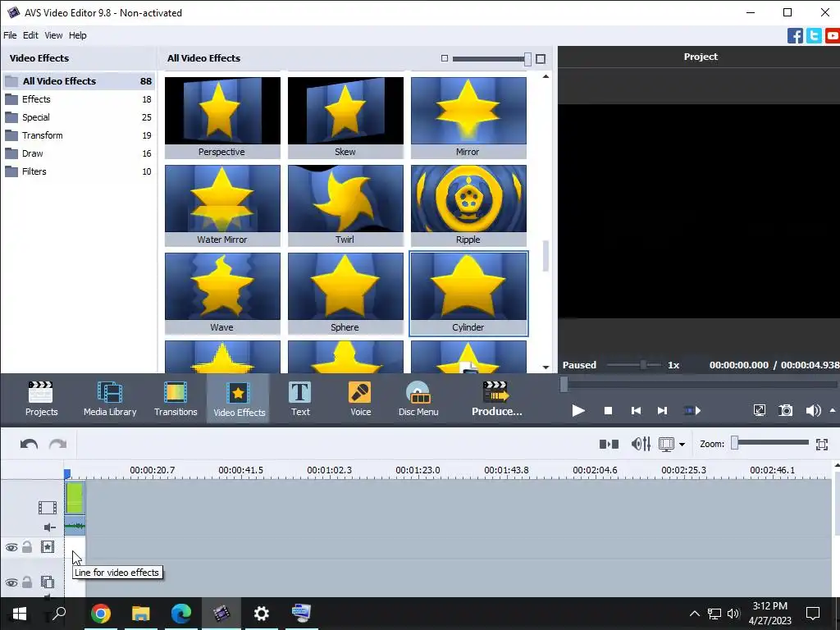Open timeline view options dropdown arrow

(x=682, y=445)
